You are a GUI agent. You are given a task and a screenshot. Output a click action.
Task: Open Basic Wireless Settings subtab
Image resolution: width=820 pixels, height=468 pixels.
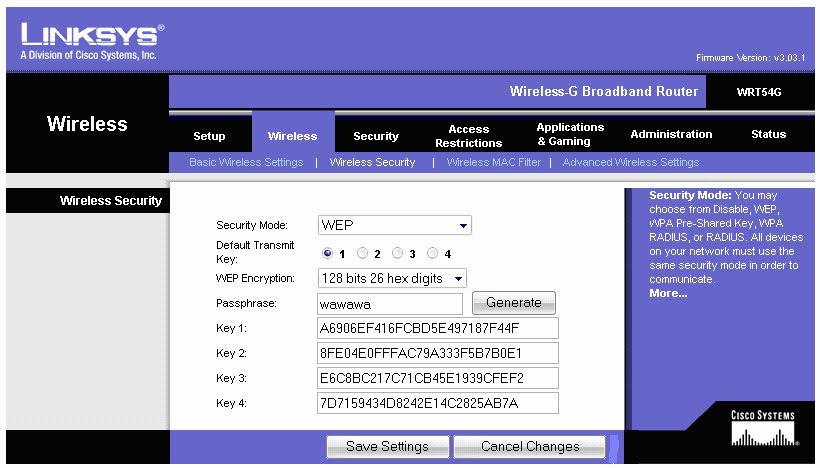[246, 162]
